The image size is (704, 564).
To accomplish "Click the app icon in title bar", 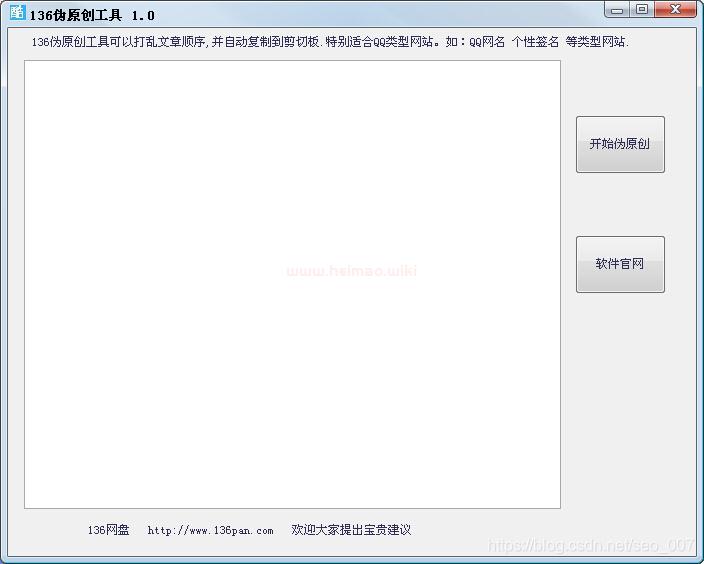I will click(x=16, y=14).
